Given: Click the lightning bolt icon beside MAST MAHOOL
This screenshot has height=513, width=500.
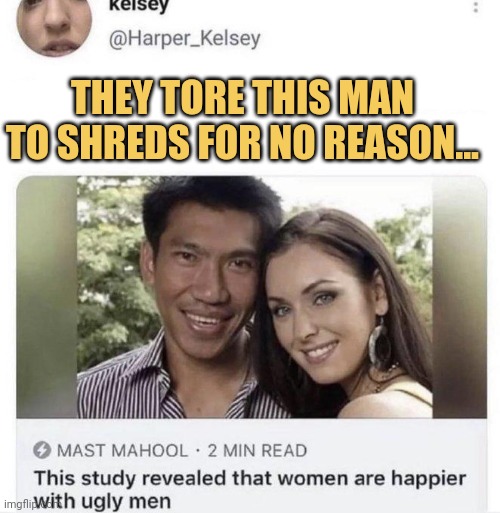Looking at the screenshot, I should 42,450.
